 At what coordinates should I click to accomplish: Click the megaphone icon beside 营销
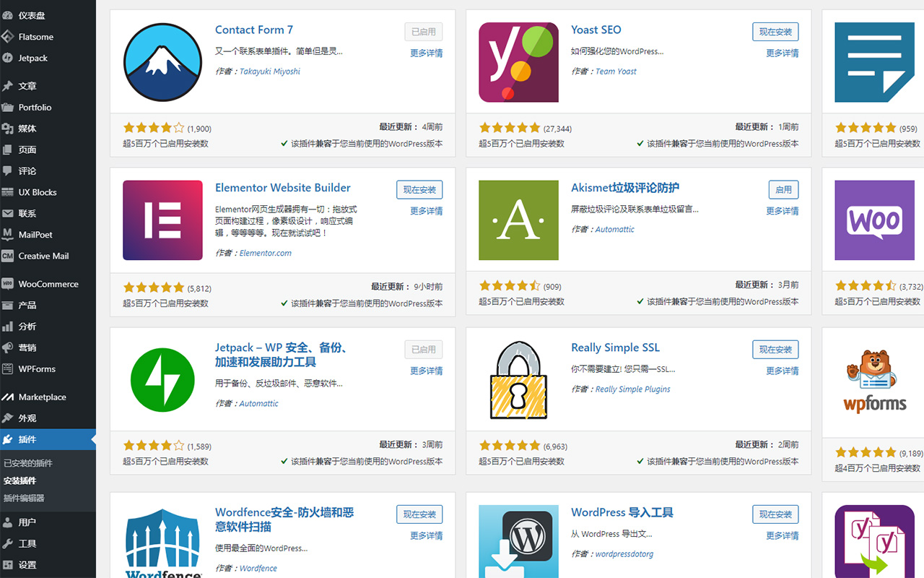pos(7,348)
